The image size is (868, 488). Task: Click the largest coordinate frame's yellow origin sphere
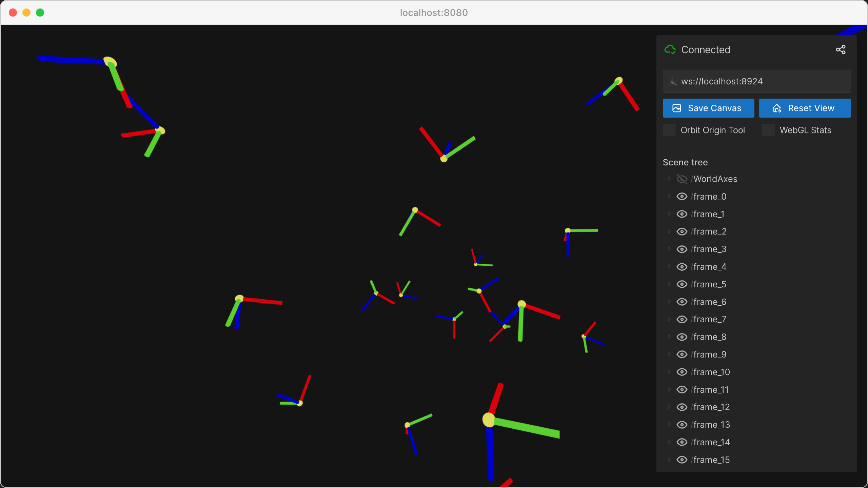(489, 420)
